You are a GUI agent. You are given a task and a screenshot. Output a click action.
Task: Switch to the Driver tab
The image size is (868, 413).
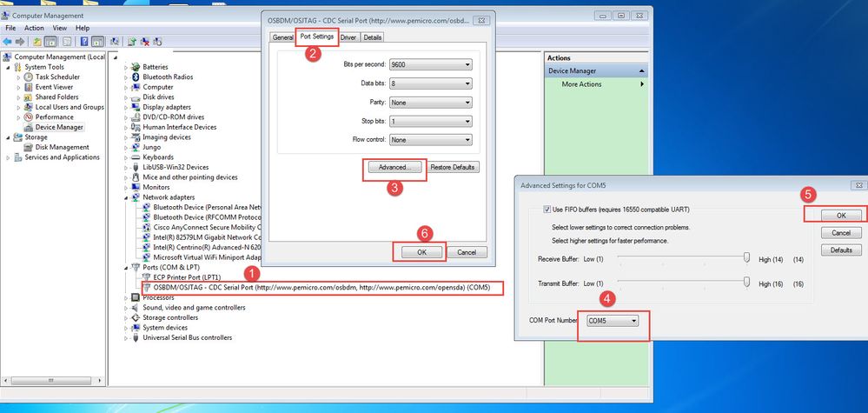click(348, 37)
